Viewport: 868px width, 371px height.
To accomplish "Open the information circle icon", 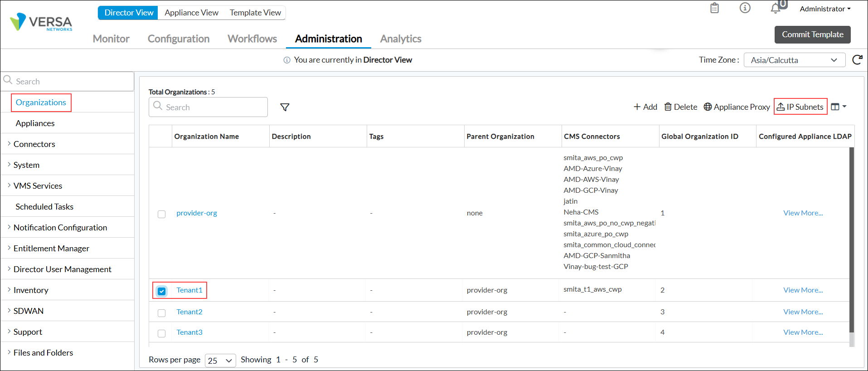I will tap(745, 8).
